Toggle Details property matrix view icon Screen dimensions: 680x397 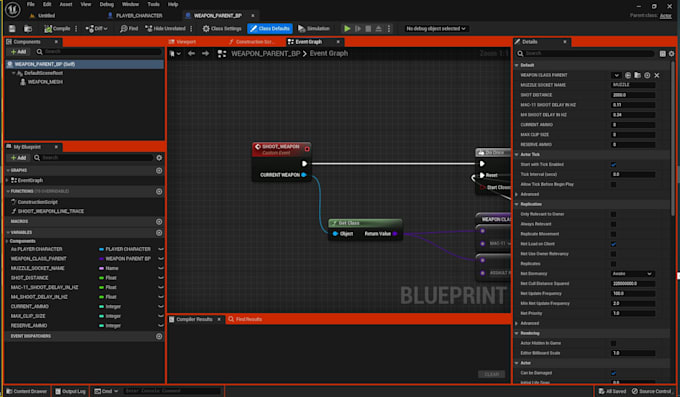663,54
